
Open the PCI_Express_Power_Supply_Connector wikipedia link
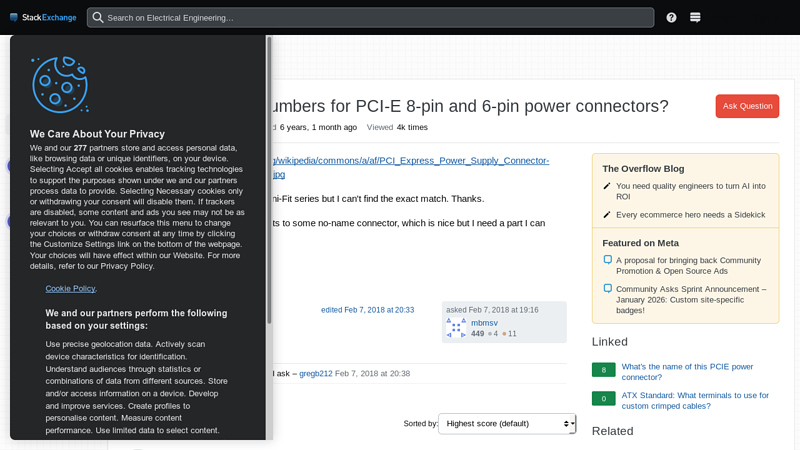(x=411, y=167)
